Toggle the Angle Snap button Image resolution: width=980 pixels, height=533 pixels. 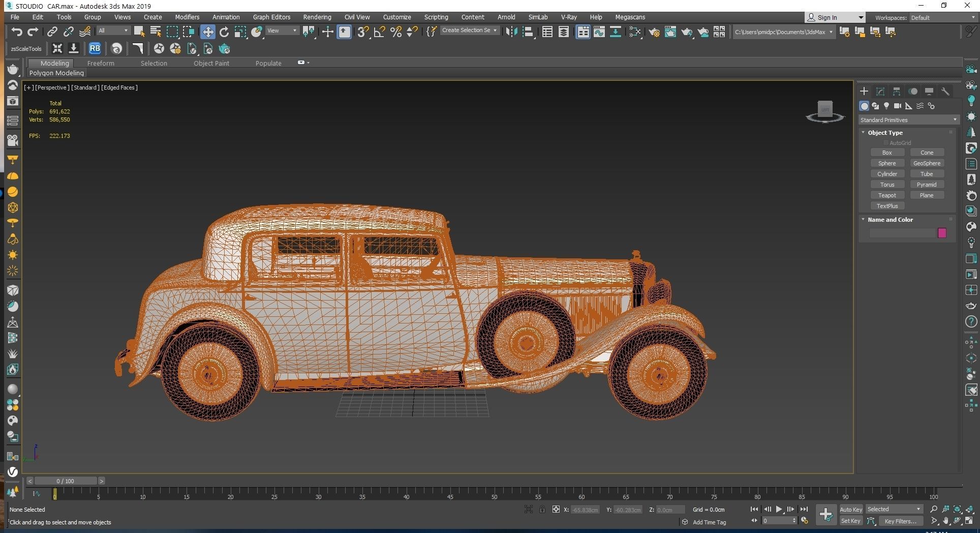[379, 32]
